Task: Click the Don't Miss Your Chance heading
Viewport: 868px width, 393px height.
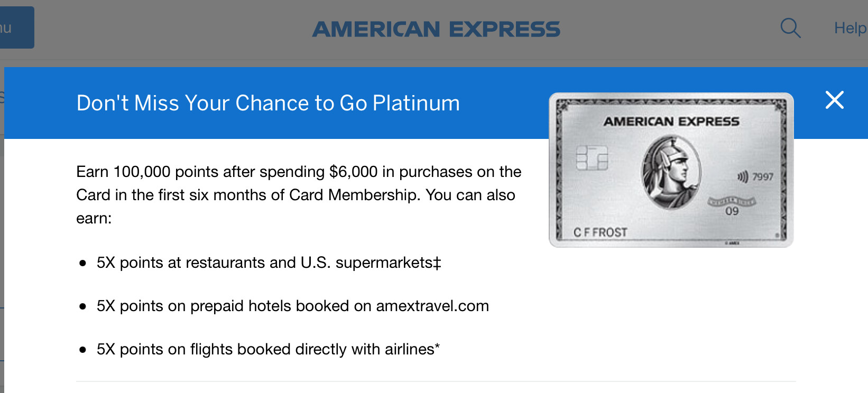Action: pyautogui.click(x=268, y=103)
